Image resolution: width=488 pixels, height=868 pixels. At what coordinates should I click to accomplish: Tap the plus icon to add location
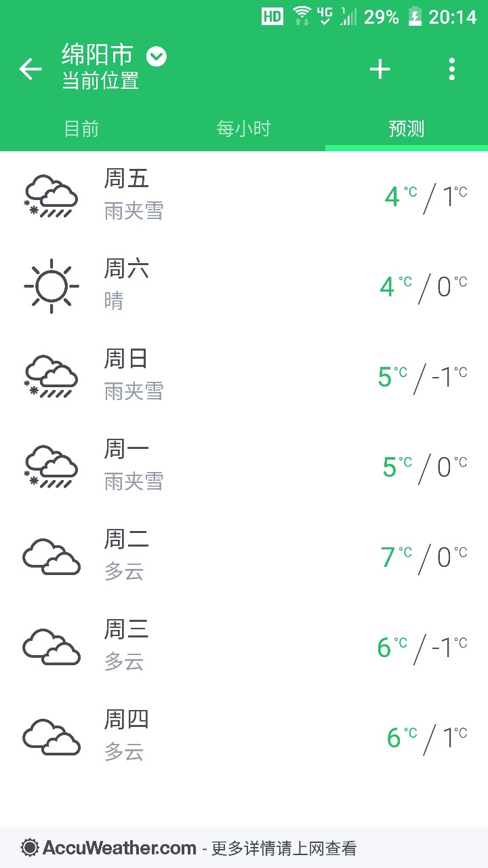(380, 68)
